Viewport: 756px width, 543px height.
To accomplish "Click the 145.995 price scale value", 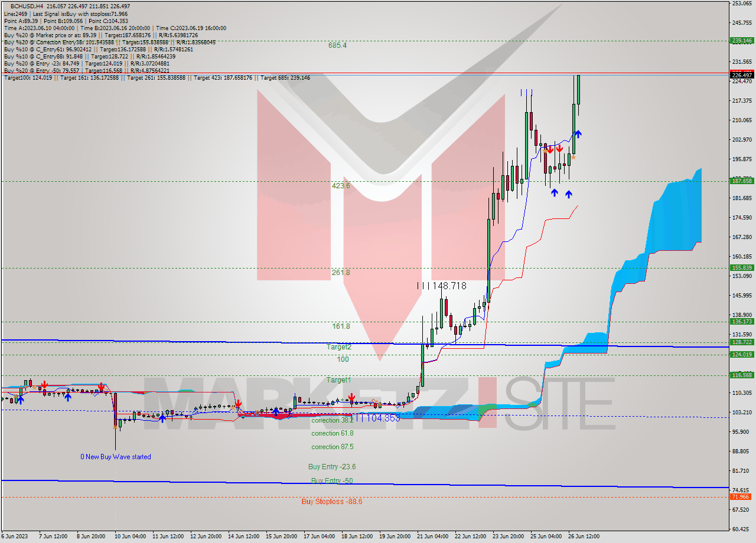I will point(742,296).
